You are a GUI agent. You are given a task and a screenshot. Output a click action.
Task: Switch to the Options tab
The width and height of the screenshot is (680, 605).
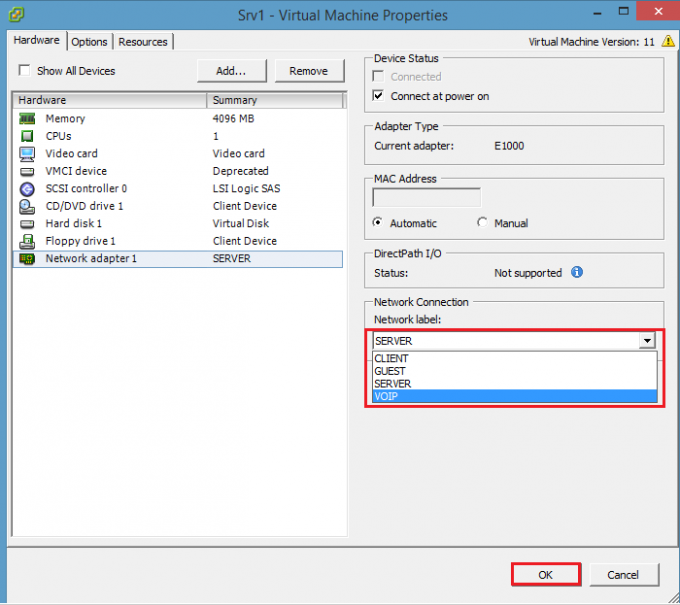[x=89, y=42]
